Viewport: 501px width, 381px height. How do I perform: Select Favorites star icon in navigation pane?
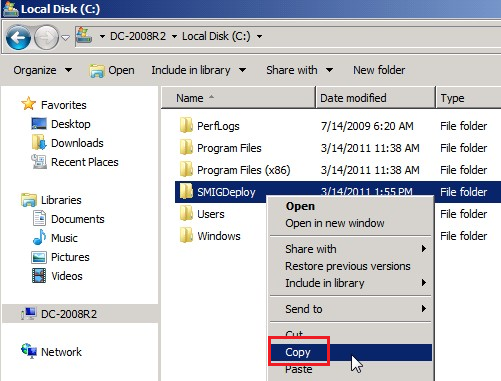(28, 104)
